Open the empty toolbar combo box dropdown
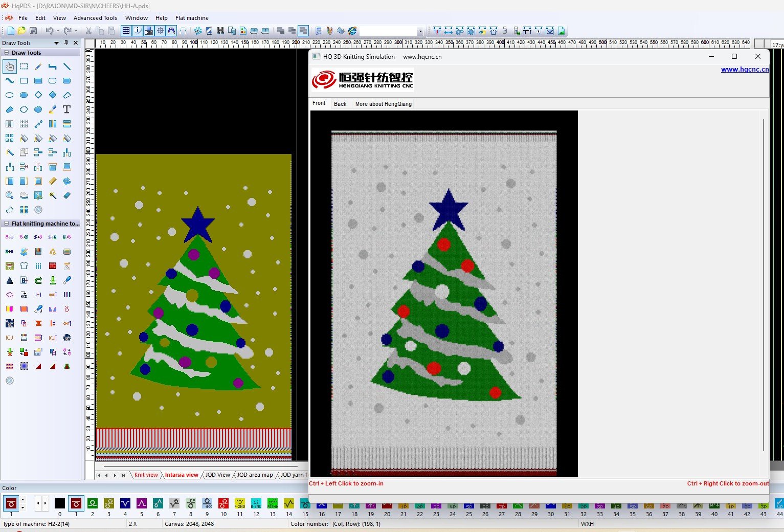Image resolution: width=784 pixels, height=532 pixels. pos(420,31)
